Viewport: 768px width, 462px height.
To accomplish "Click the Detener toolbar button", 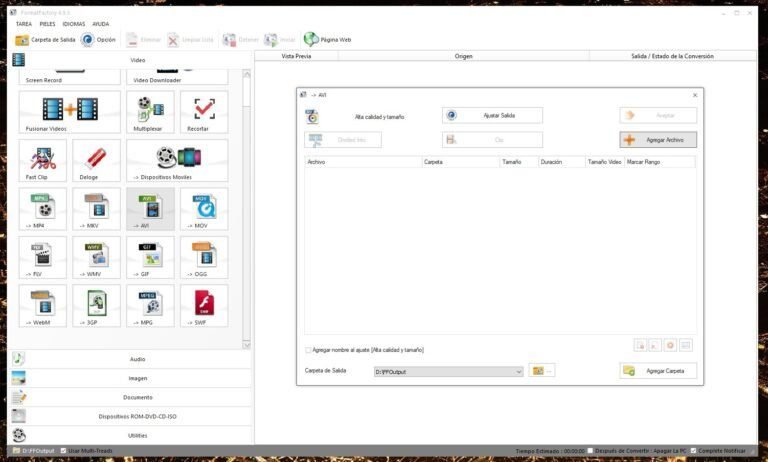I will point(240,40).
